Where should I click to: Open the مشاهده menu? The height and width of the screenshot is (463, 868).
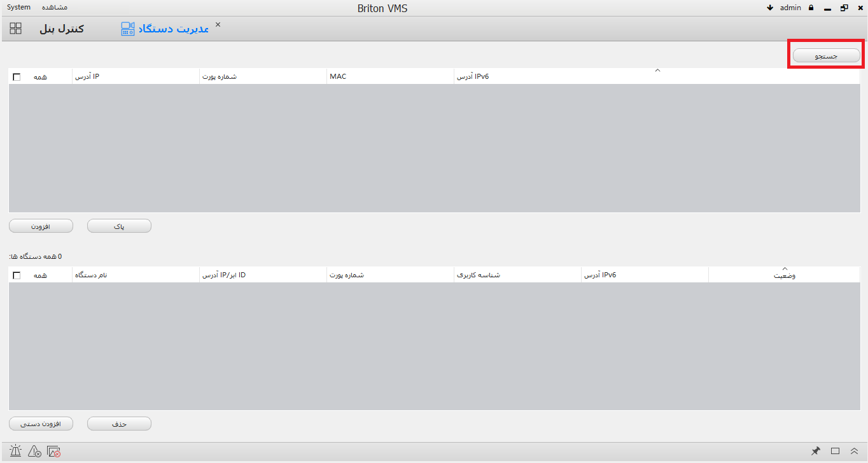click(55, 7)
